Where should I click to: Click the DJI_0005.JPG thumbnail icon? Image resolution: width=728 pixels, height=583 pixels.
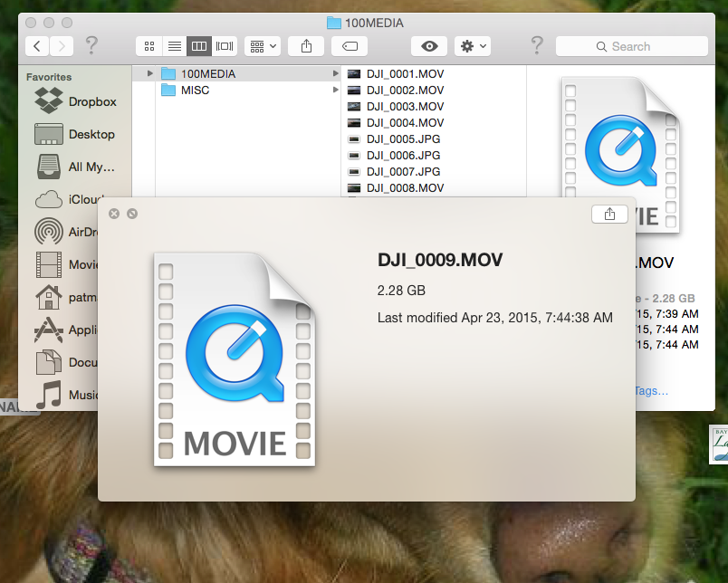[354, 139]
